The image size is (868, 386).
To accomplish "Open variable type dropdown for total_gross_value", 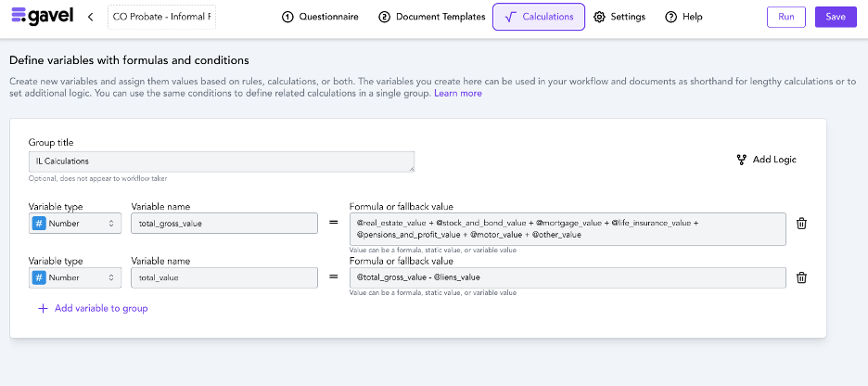I will (x=74, y=224).
